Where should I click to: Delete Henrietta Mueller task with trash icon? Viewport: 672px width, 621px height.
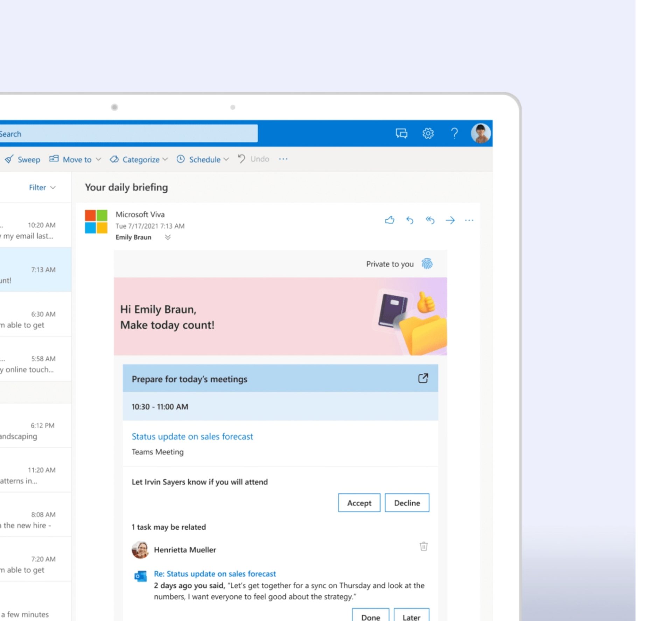point(423,546)
